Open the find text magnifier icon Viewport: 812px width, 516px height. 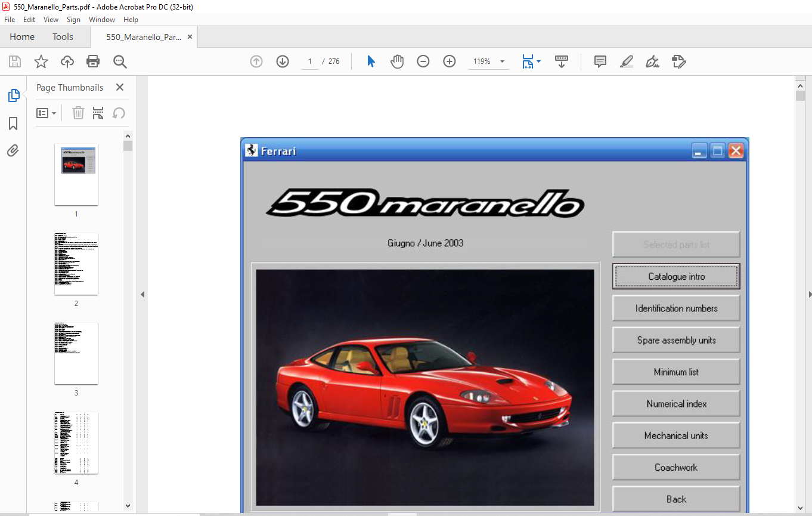120,61
